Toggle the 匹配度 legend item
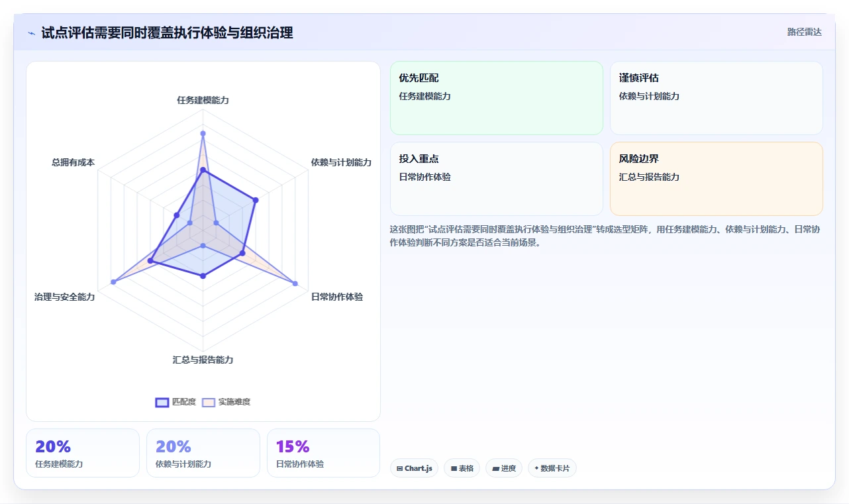 [175, 402]
